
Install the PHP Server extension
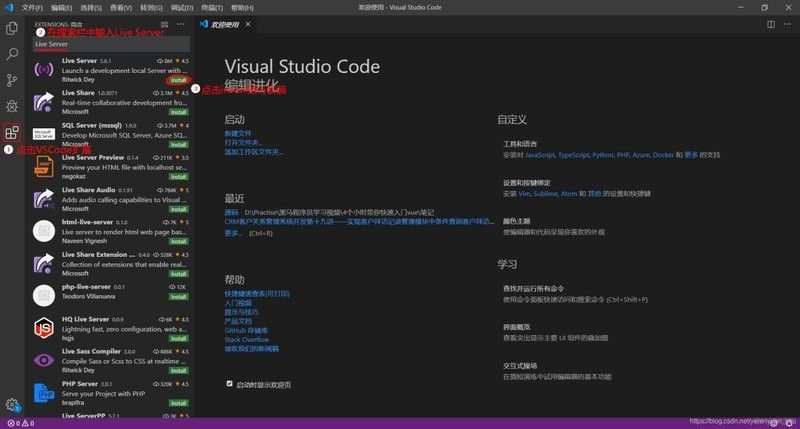pos(179,403)
